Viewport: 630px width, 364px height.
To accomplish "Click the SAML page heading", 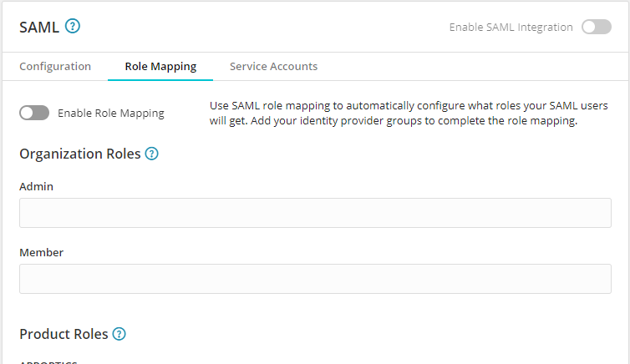I will point(39,27).
